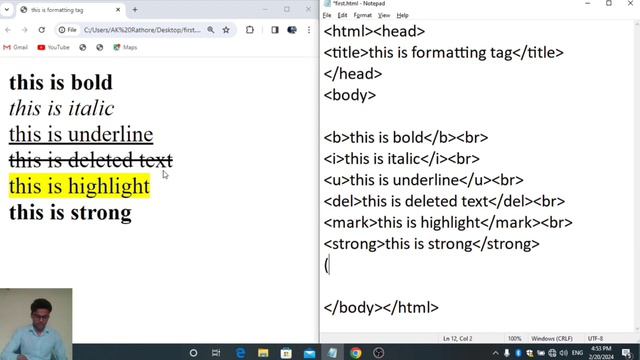Screen dimensions: 640x360
Task: Open Chrome's tab search dropdown arrow
Action: click(x=7, y=9)
